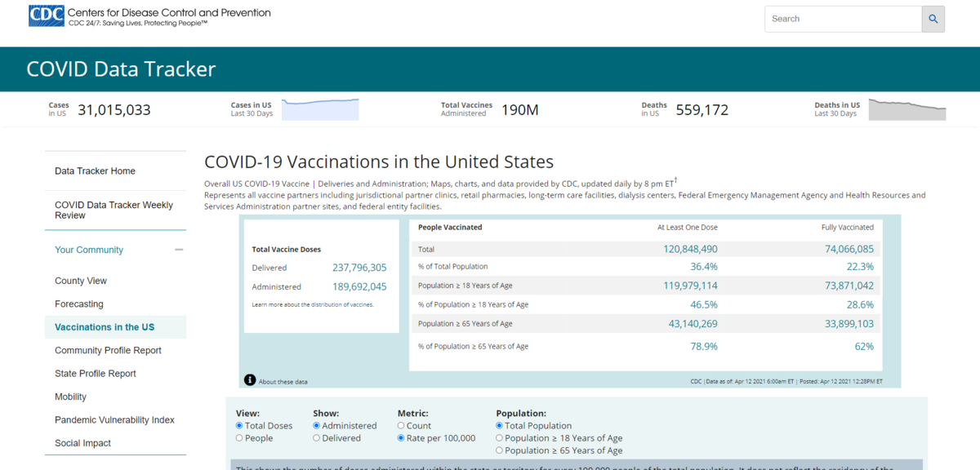Open the Deaths Last 30 Days sparkline chart

tap(906, 109)
